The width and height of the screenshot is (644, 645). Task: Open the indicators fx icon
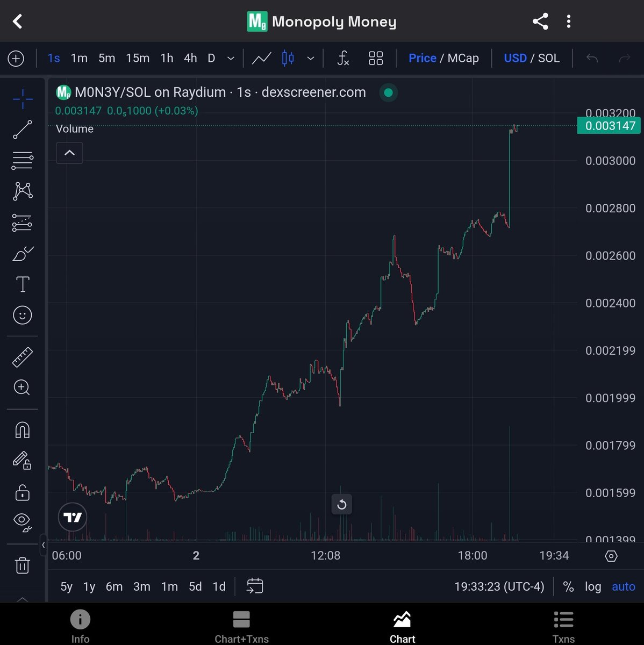coord(343,58)
